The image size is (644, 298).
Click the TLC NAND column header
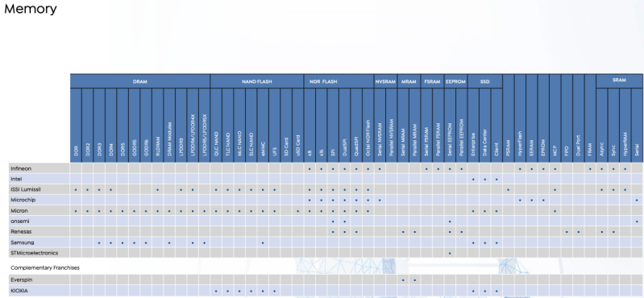click(227, 125)
